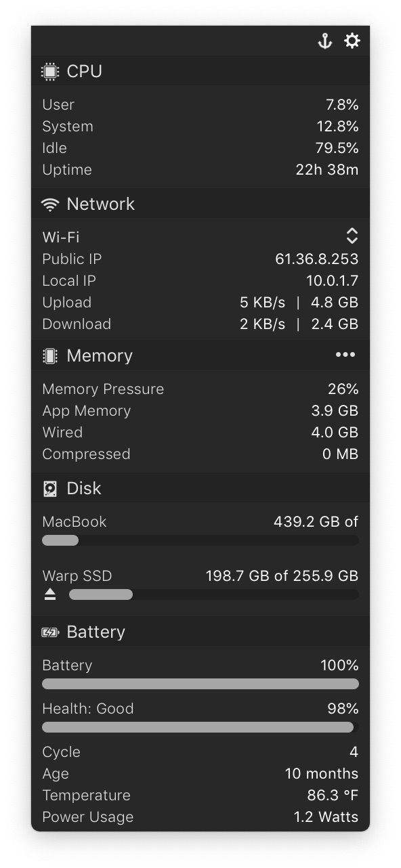Open settings with the gear icon

tap(352, 41)
